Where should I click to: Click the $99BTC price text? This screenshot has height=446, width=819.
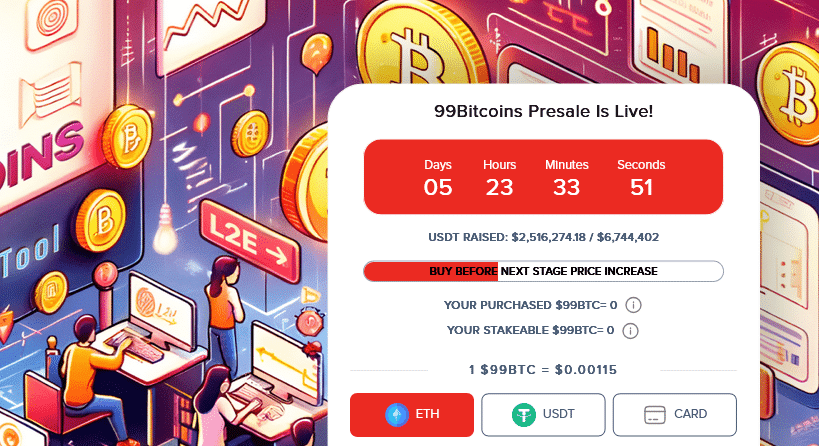point(543,370)
